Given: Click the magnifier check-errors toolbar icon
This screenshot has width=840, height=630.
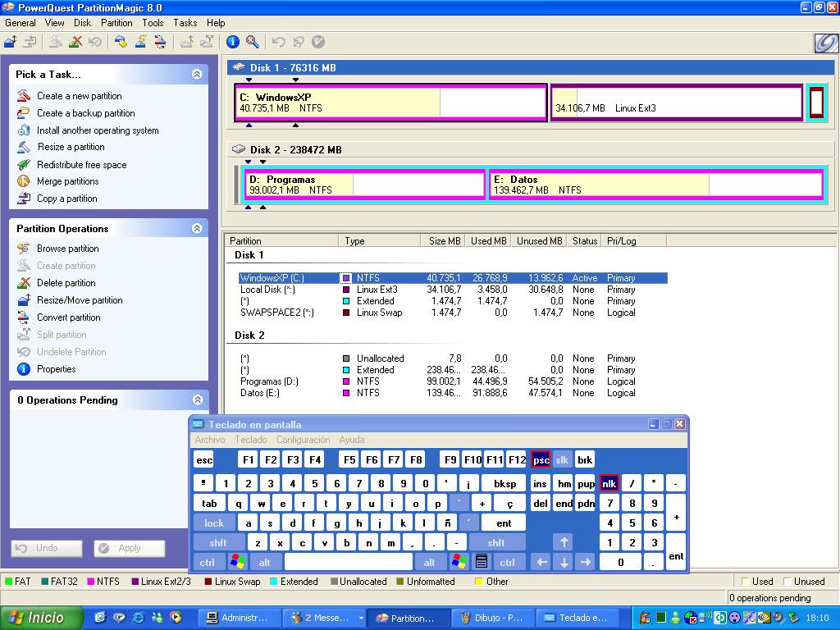Looking at the screenshot, I should coord(253,42).
